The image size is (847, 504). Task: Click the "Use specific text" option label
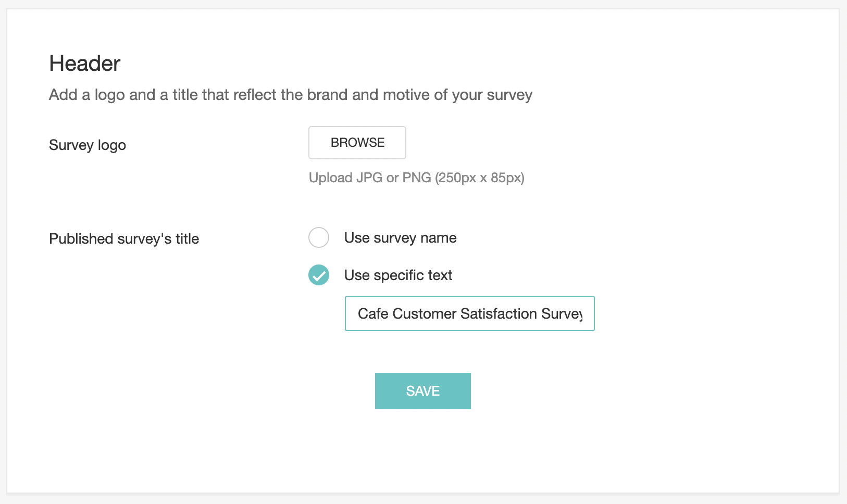coord(398,275)
